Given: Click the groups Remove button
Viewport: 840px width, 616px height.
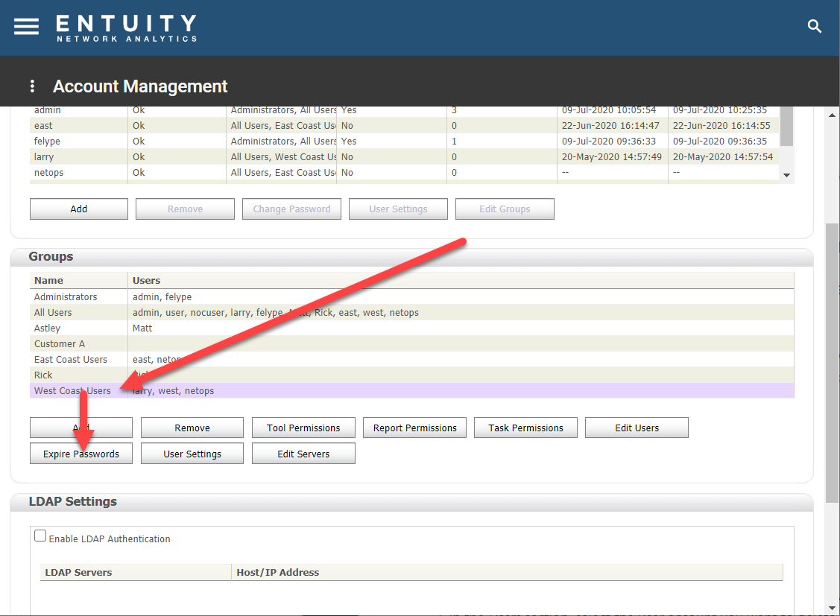Looking at the screenshot, I should pos(192,428).
